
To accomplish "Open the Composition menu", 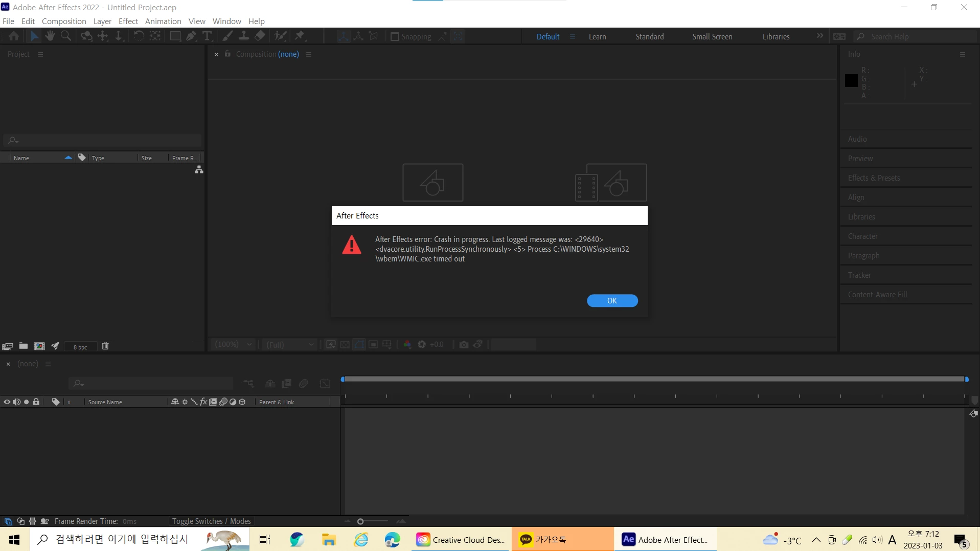I will (x=64, y=21).
